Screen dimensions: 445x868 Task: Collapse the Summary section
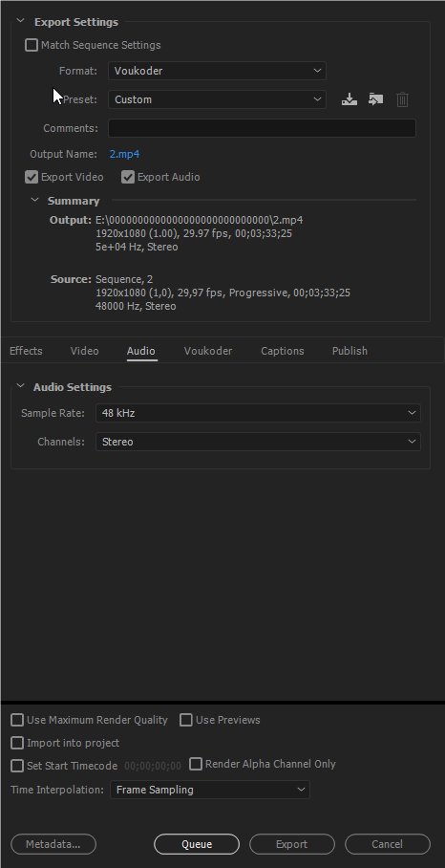[34, 201]
